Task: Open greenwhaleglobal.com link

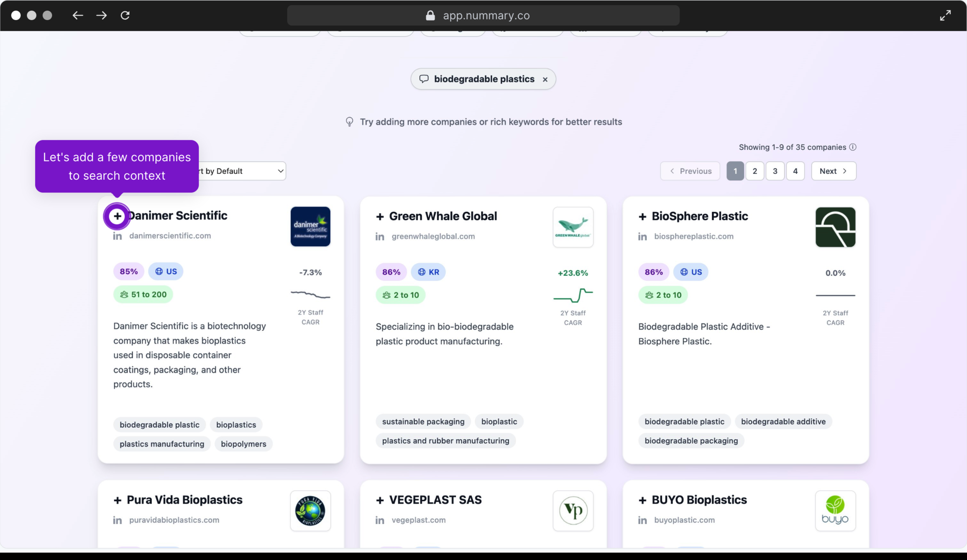Action: [433, 237]
